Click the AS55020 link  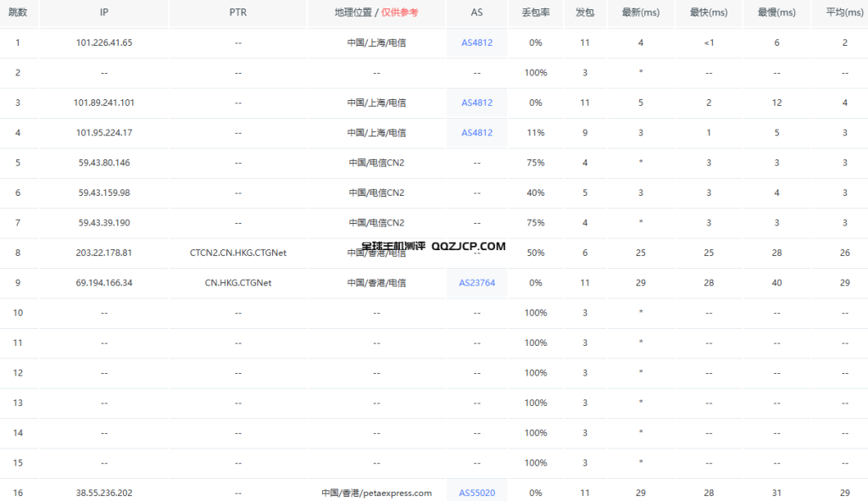point(476,493)
